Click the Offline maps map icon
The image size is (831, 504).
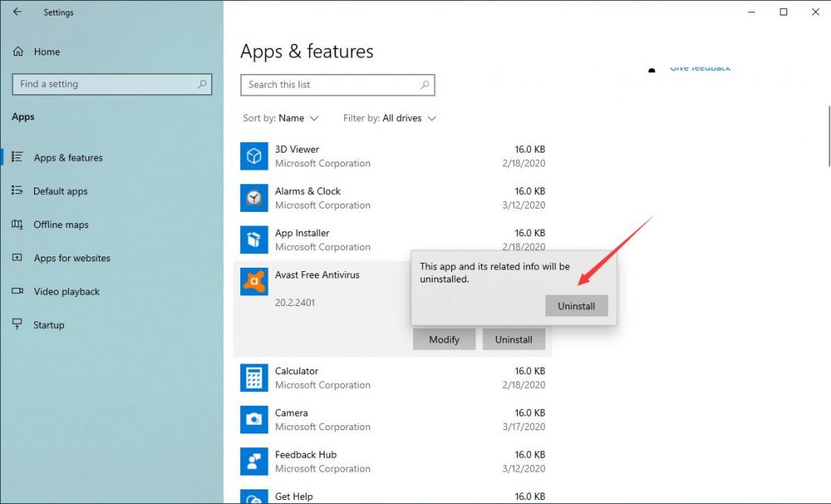tap(18, 224)
